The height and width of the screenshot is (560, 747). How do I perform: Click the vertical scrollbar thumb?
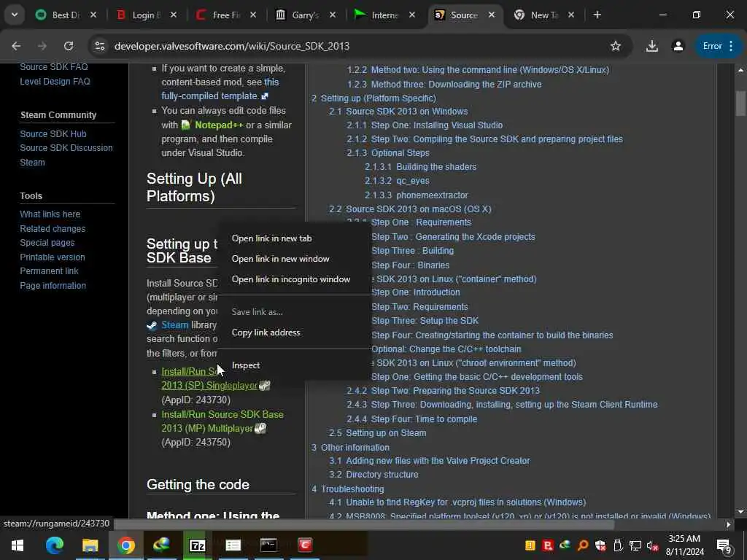[x=740, y=103]
